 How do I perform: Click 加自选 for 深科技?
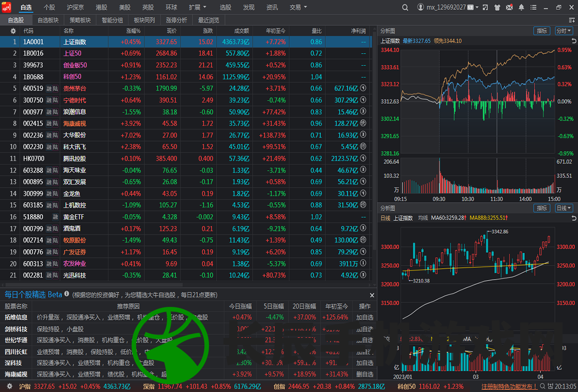point(365,363)
